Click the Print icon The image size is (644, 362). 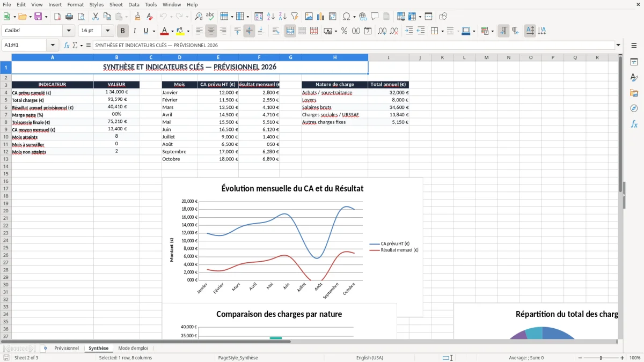69,17
